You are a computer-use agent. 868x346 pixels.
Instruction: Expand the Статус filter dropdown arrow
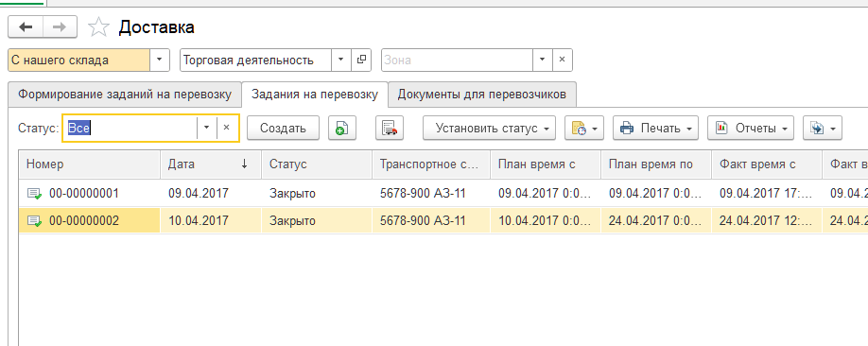(206, 128)
